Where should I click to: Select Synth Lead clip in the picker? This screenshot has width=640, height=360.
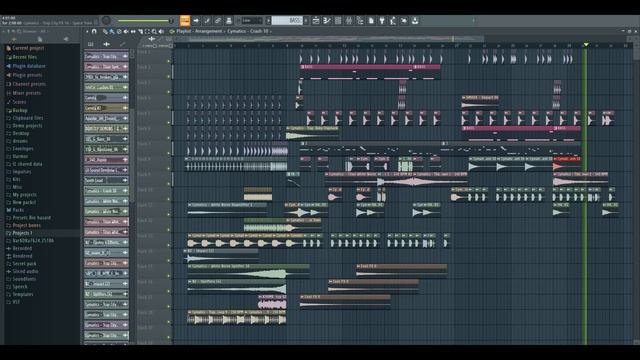(106, 180)
